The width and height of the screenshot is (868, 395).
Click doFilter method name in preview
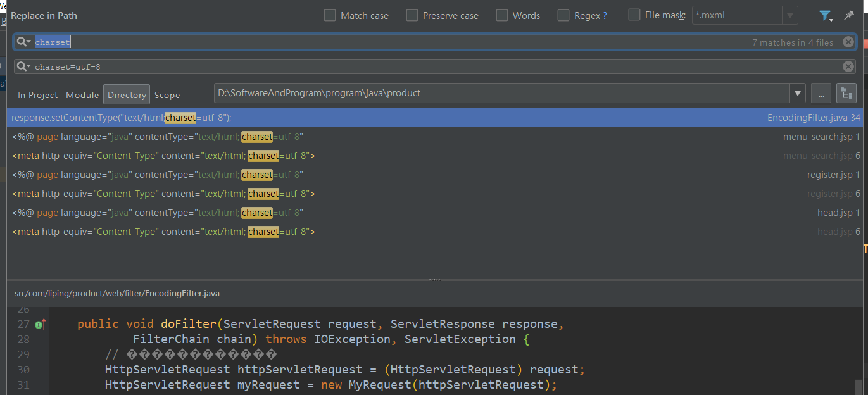tap(189, 324)
